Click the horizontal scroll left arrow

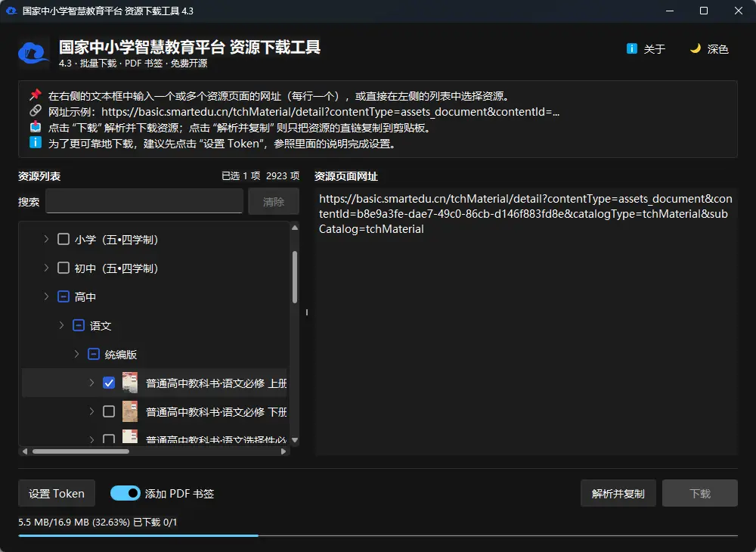(25, 451)
